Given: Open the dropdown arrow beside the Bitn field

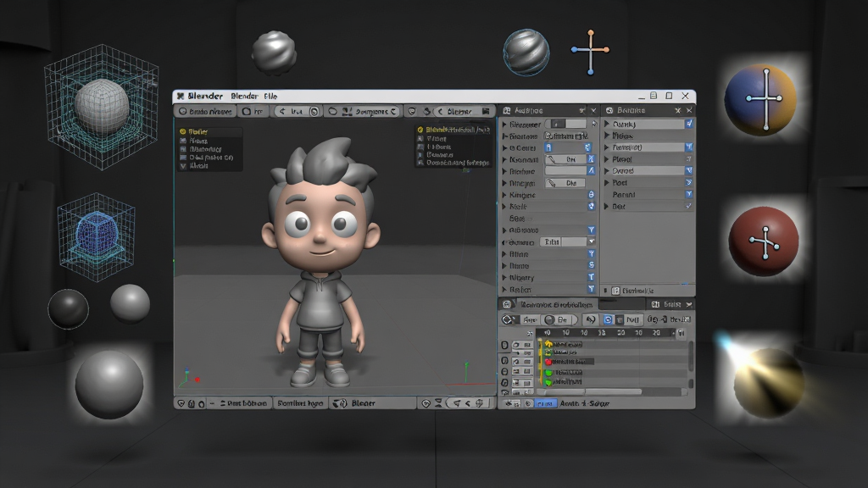Looking at the screenshot, I should [x=591, y=241].
